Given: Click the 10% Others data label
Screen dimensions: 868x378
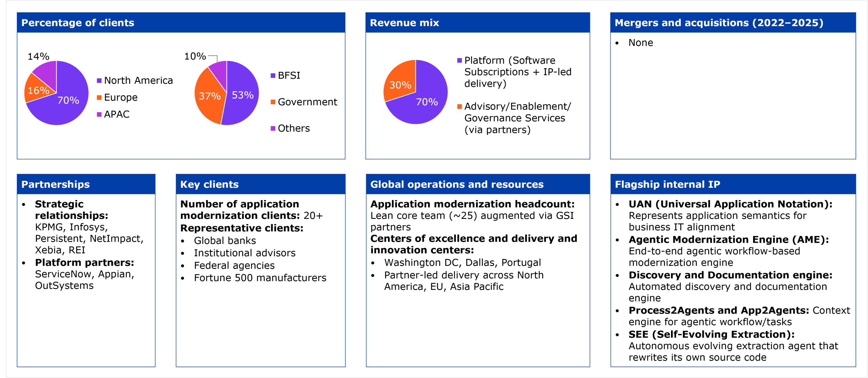Looking at the screenshot, I should (x=195, y=56).
